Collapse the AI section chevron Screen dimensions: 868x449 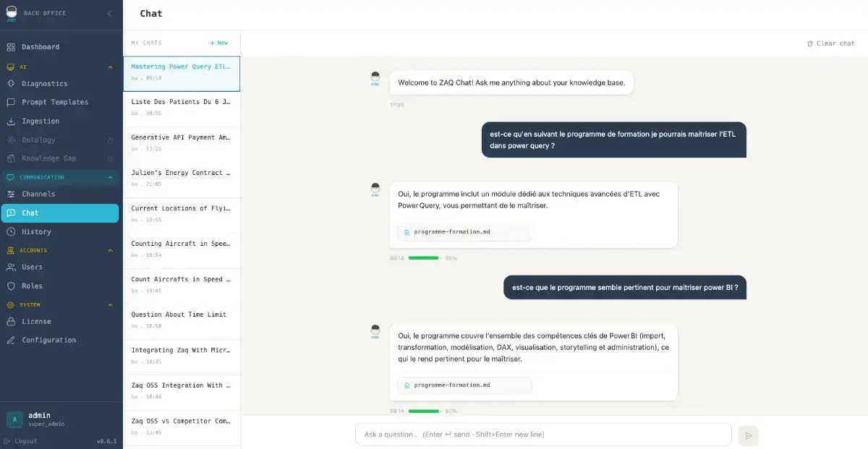coord(110,67)
